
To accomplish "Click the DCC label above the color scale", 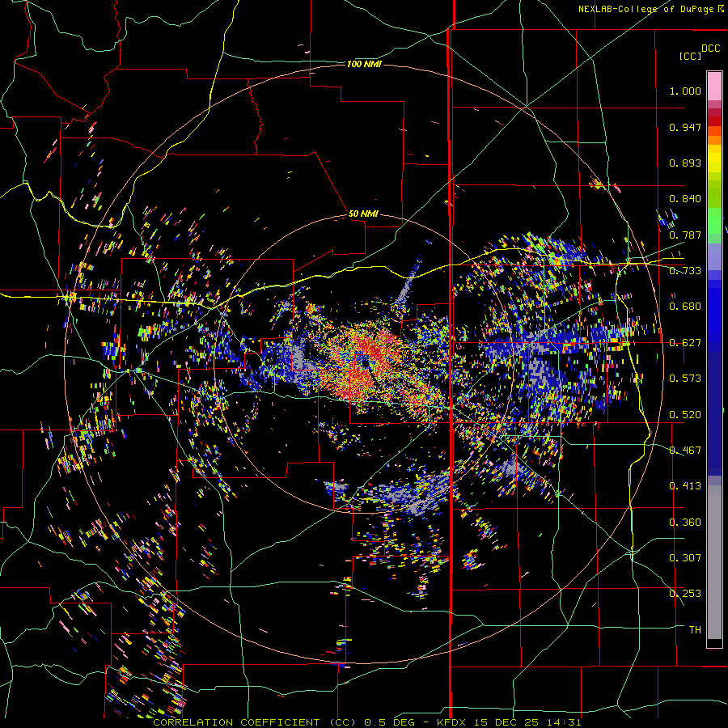I will 710,49.
